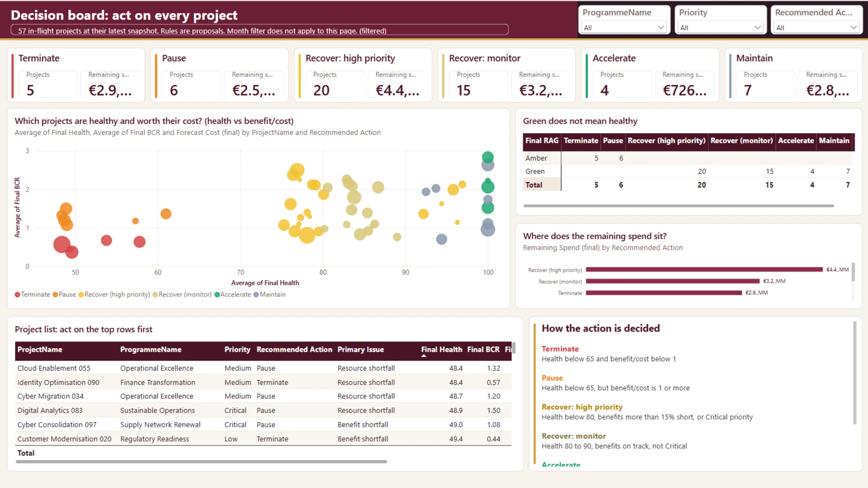Select the Customer Modernisation 020 row
Viewport: 868px width, 488px height.
coord(263,439)
